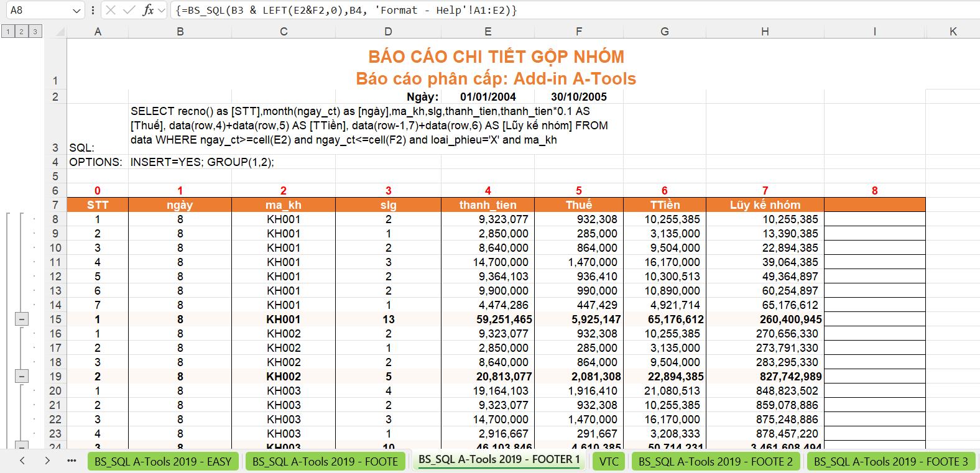The width and height of the screenshot is (980, 473).
Task: Collapse the KH001 group at row 15
Action: [x=22, y=319]
